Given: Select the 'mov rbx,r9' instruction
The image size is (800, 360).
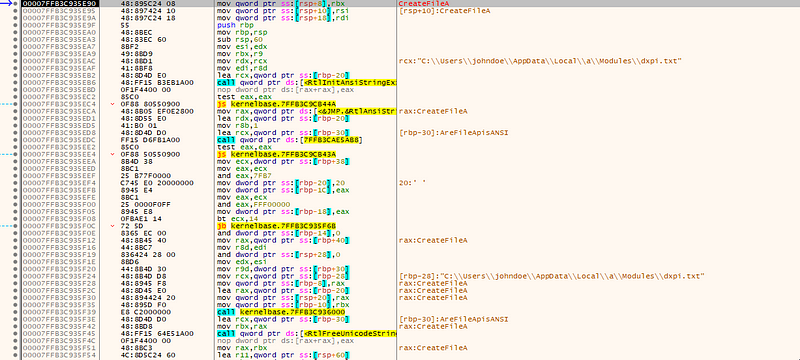Looking at the screenshot, I should click(236, 54).
